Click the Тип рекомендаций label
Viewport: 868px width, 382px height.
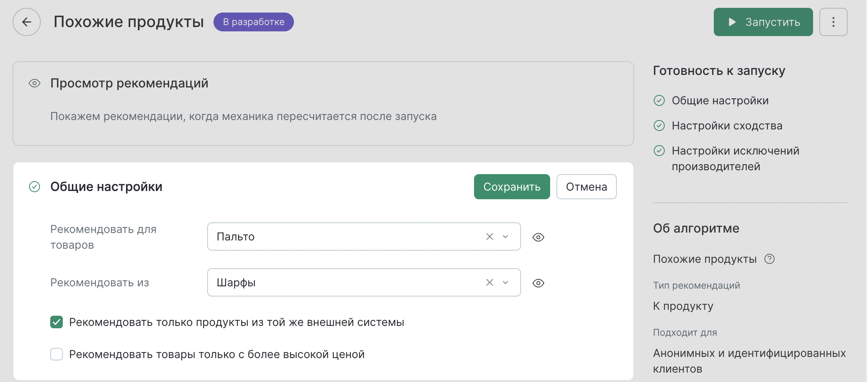(696, 286)
